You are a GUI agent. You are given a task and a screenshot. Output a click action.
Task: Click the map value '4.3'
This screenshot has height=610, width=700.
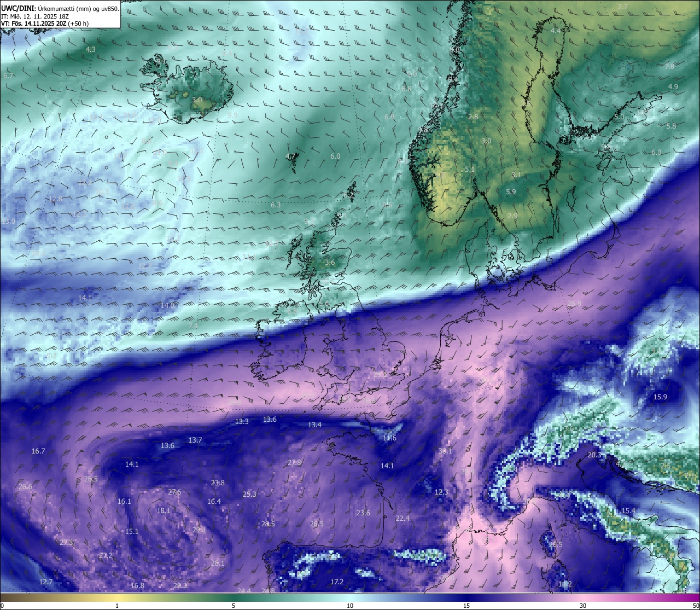(x=91, y=49)
